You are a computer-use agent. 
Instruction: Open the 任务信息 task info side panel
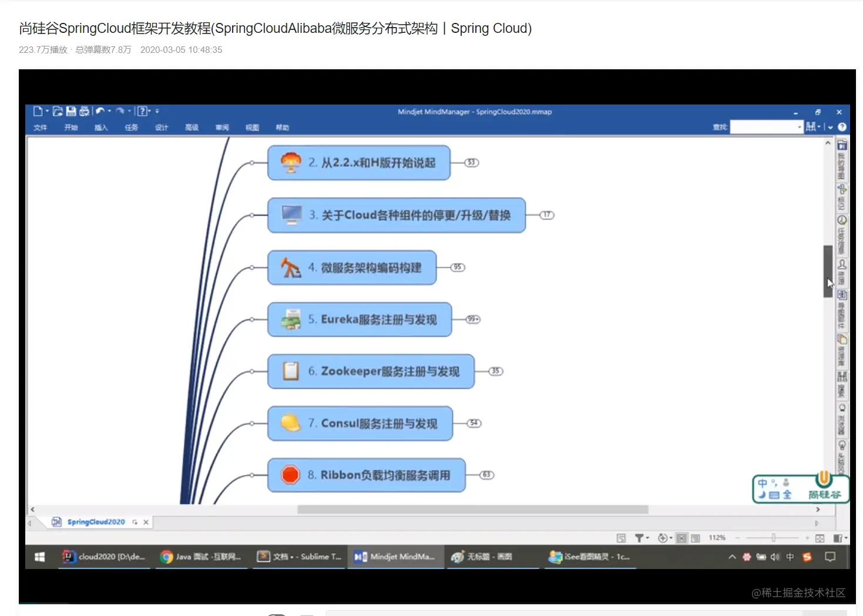[x=842, y=235]
